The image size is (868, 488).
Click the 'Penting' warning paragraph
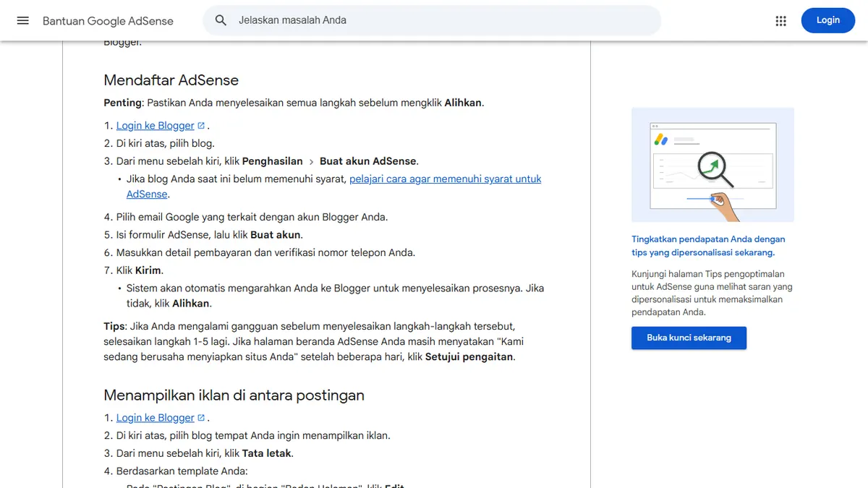294,103
